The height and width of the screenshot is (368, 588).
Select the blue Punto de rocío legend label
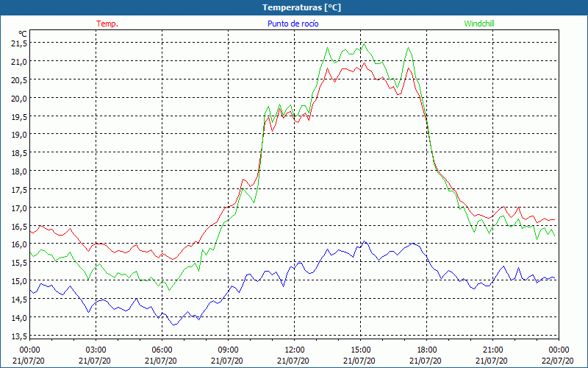(293, 24)
